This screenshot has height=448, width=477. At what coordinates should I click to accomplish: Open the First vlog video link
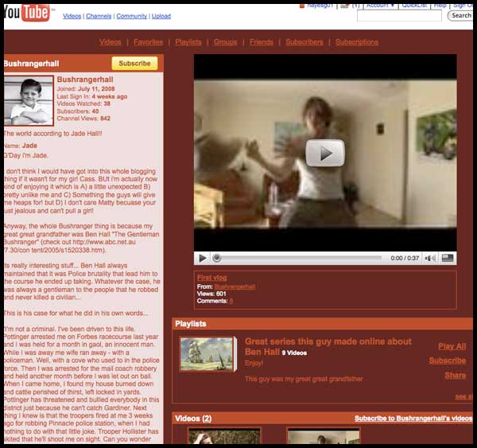pyautogui.click(x=210, y=278)
